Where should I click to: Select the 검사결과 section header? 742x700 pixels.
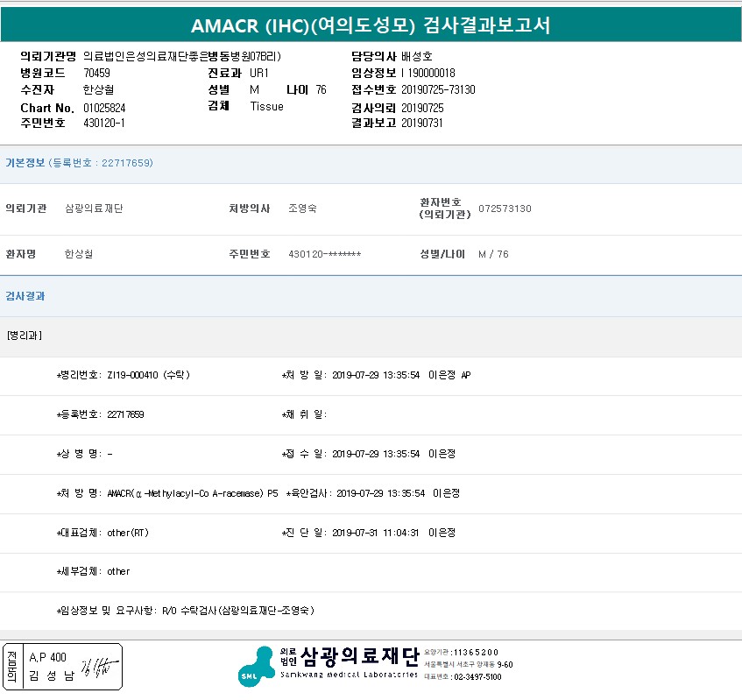[25, 296]
